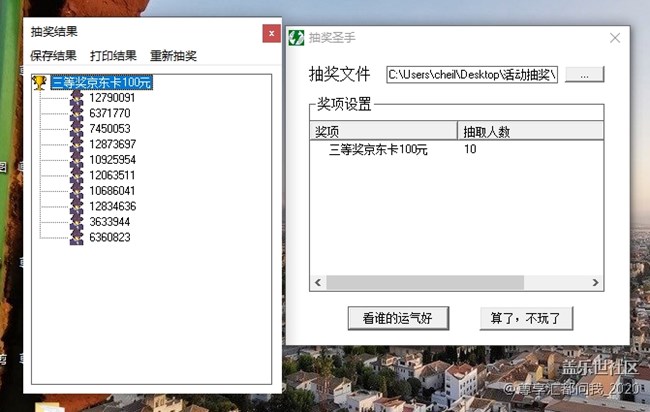The image size is (650, 412).
Task: Select winner 12063511 in results
Action: [112, 175]
